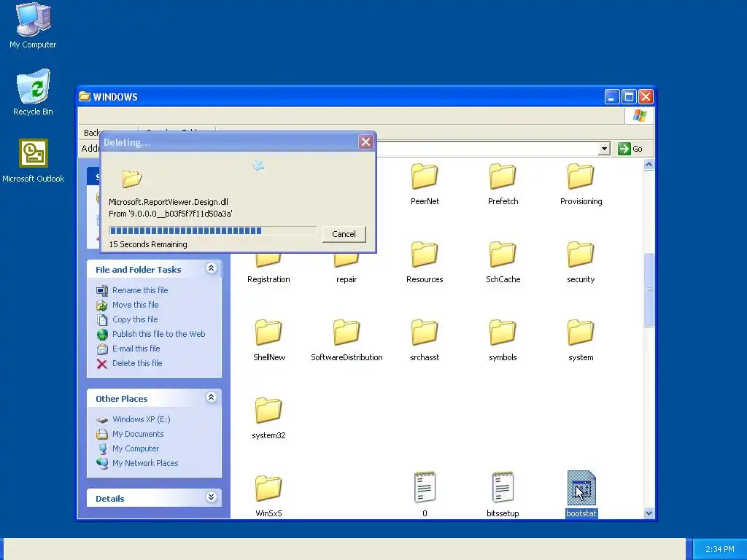The height and width of the screenshot is (560, 747).
Task: Collapse the Other Places panel
Action: pos(211,397)
